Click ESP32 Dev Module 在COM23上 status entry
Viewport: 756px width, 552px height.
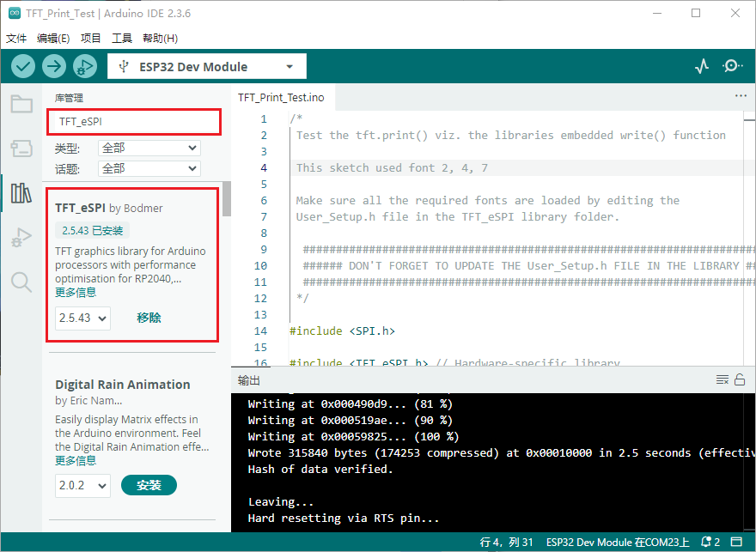[618, 543]
